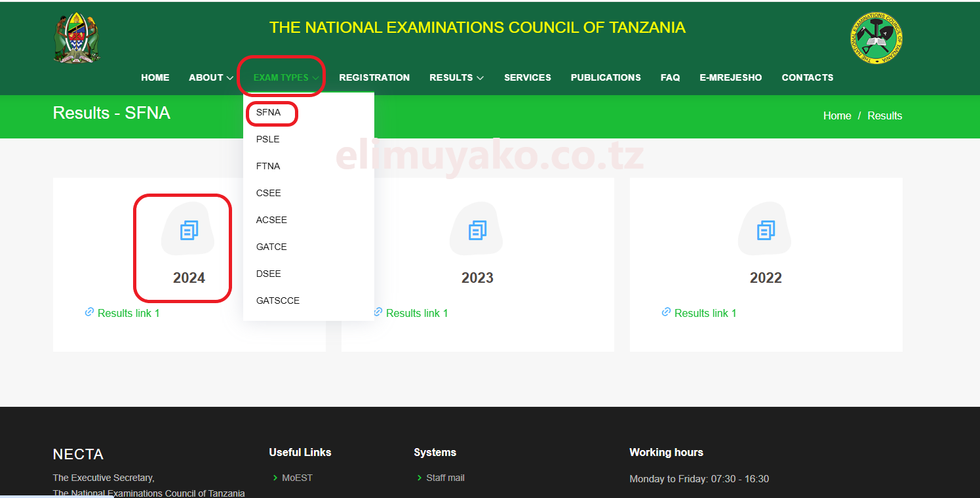980x498 pixels.
Task: Choose CSEE in the open dropdown list
Action: pos(269,193)
